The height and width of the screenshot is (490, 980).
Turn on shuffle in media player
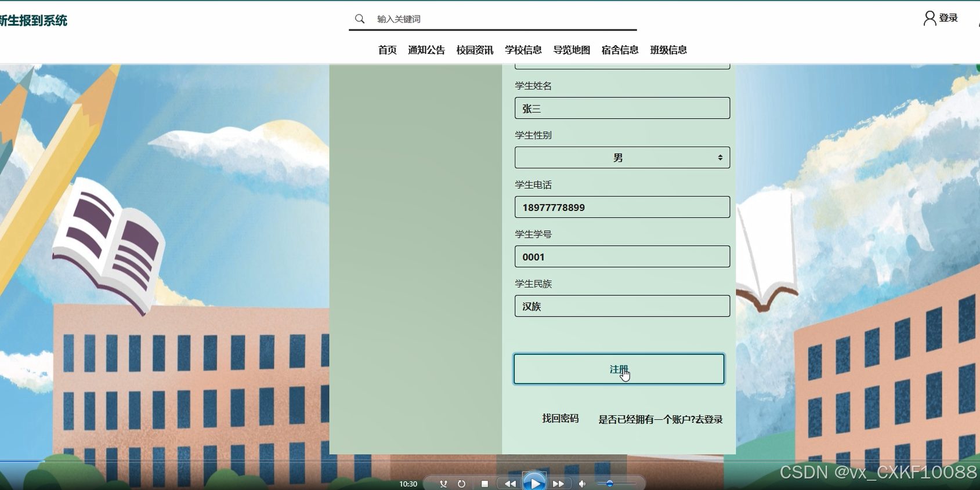click(443, 484)
